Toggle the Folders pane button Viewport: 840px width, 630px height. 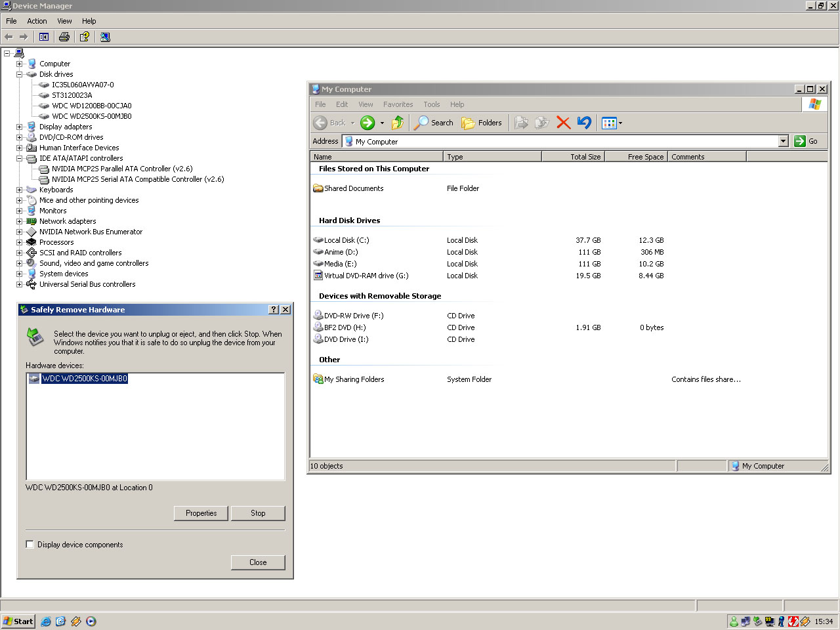point(482,123)
